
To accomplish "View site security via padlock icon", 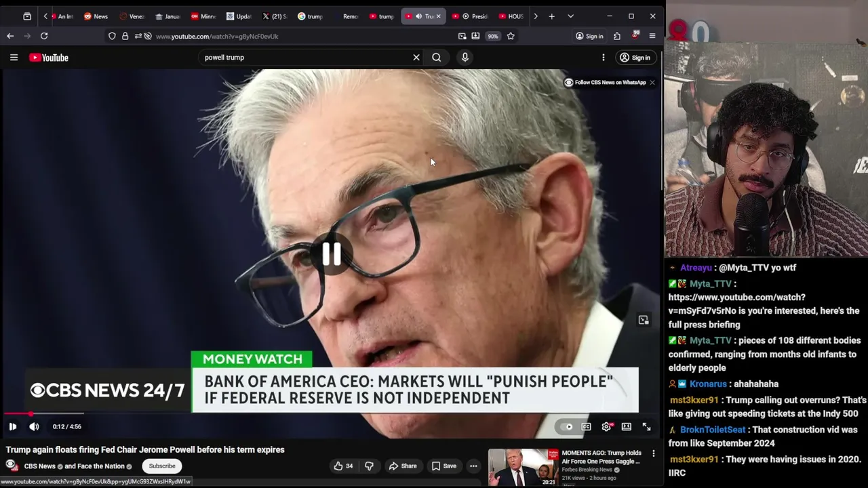I will point(125,36).
